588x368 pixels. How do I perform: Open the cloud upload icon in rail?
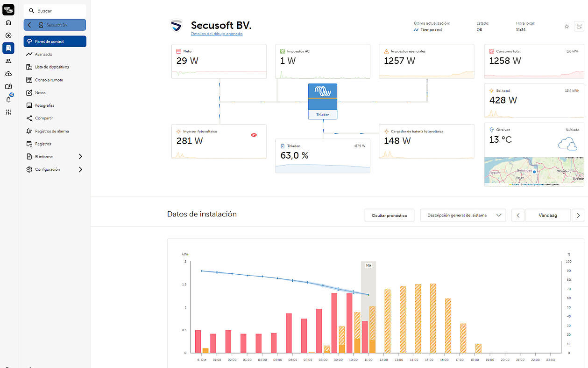click(8, 74)
